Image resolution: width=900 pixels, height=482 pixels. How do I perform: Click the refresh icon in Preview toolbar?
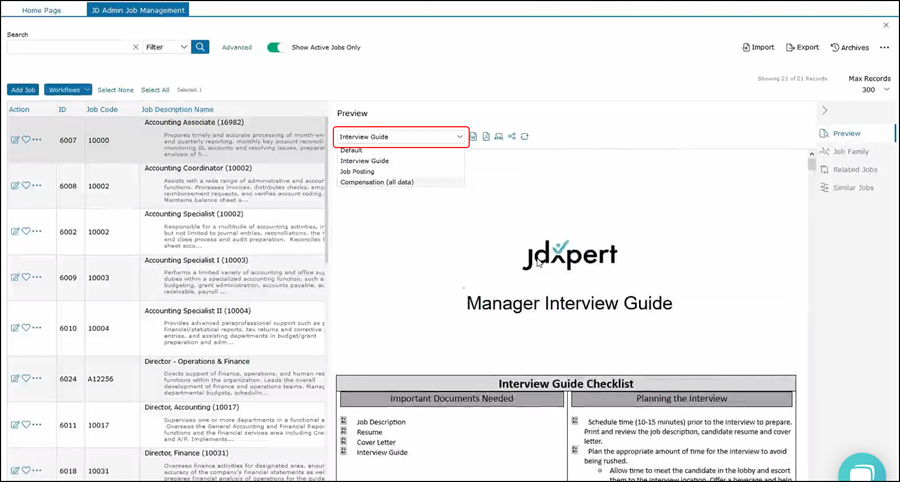click(524, 136)
